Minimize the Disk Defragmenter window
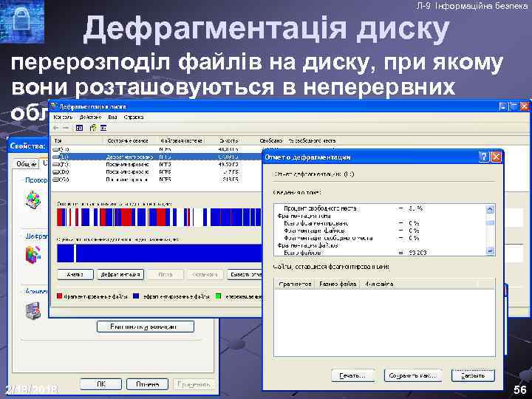 point(503,107)
